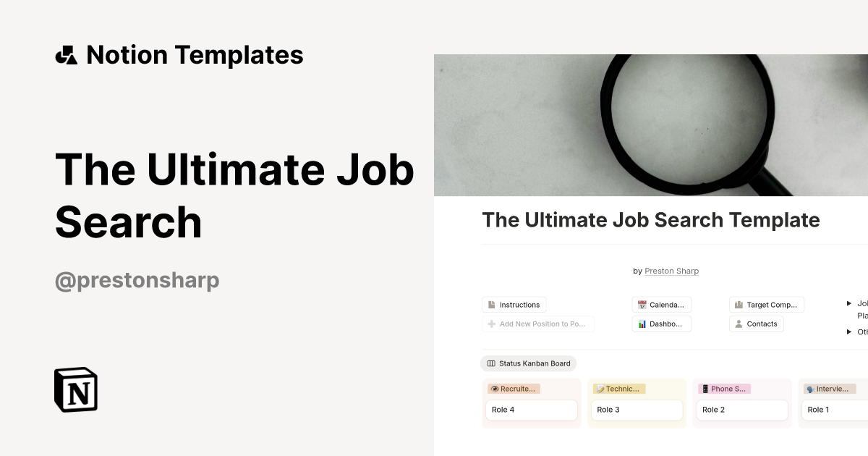
Task: Select the pink Phone Screen status label
Action: [x=723, y=389]
